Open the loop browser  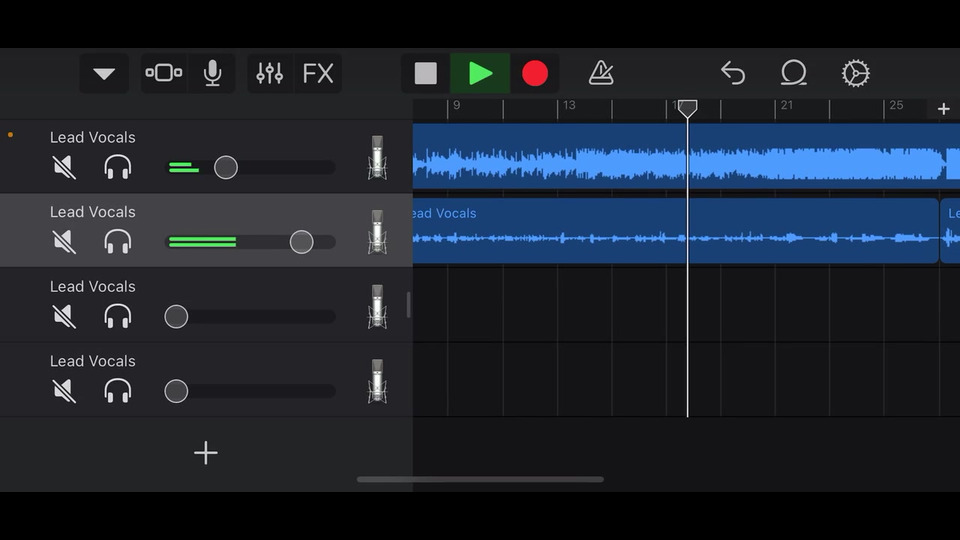(793, 73)
